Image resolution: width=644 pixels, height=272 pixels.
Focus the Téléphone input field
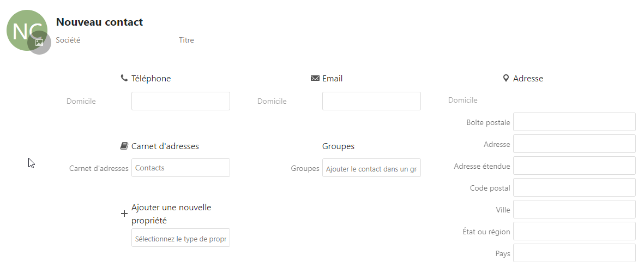180,101
